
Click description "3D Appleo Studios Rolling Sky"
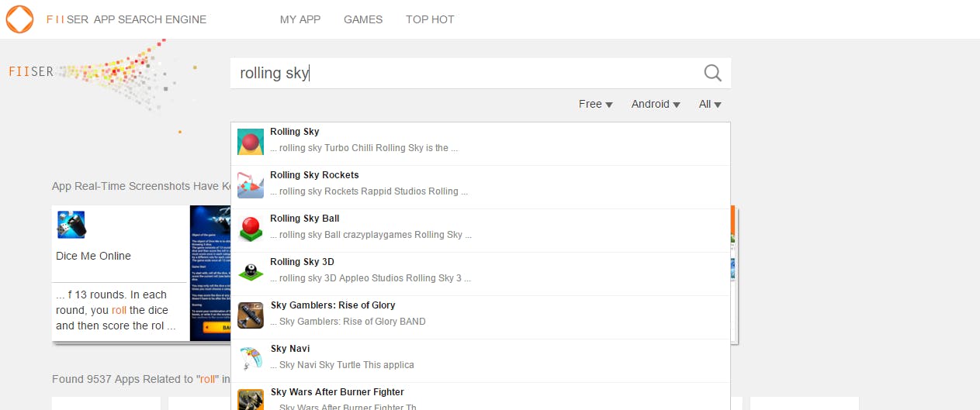pos(370,278)
